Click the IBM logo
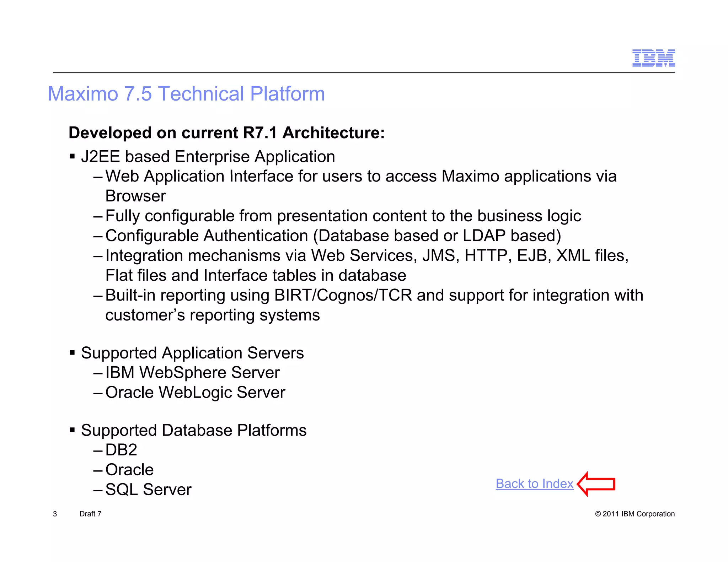The width and height of the screenshot is (728, 562). (x=653, y=58)
